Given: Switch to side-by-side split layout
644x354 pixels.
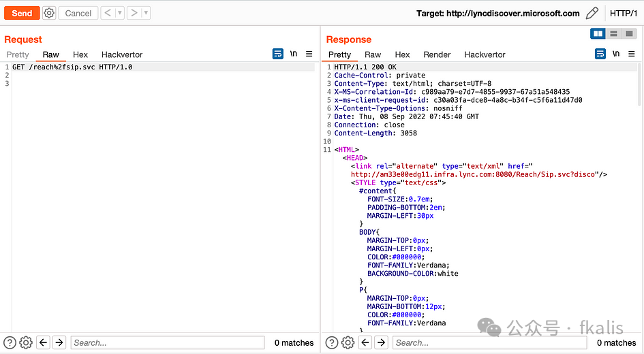Looking at the screenshot, I should click(x=598, y=33).
